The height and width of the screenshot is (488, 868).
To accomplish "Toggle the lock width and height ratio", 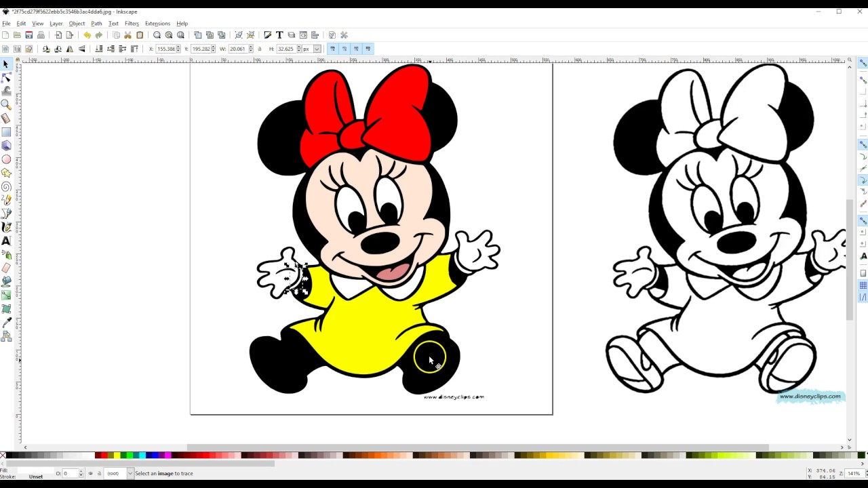I will (x=260, y=49).
